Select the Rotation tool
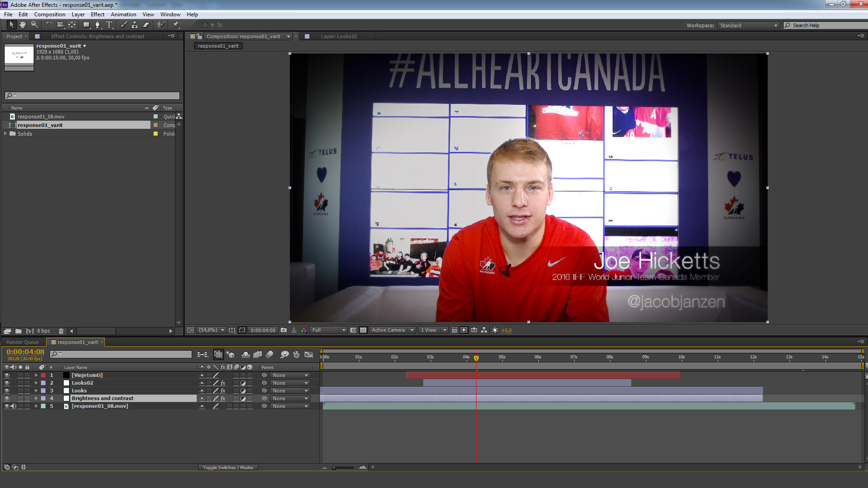This screenshot has width=868, height=488. [x=49, y=25]
